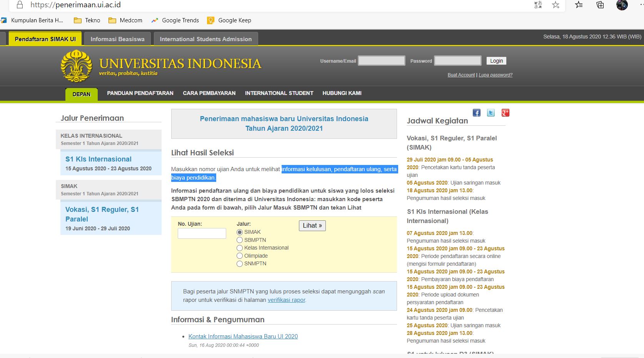Open INTERNATIONAL STUDENT menu
644x358 pixels.
click(279, 93)
